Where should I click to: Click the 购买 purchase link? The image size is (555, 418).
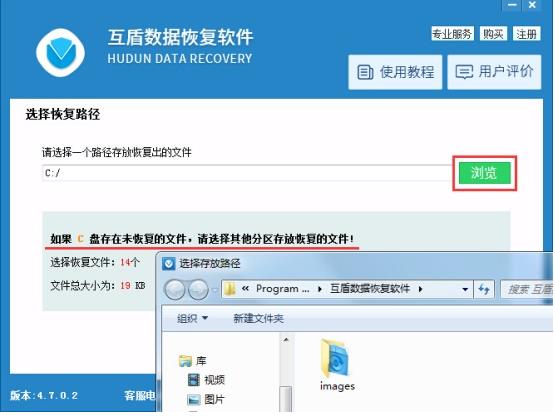[x=493, y=34]
